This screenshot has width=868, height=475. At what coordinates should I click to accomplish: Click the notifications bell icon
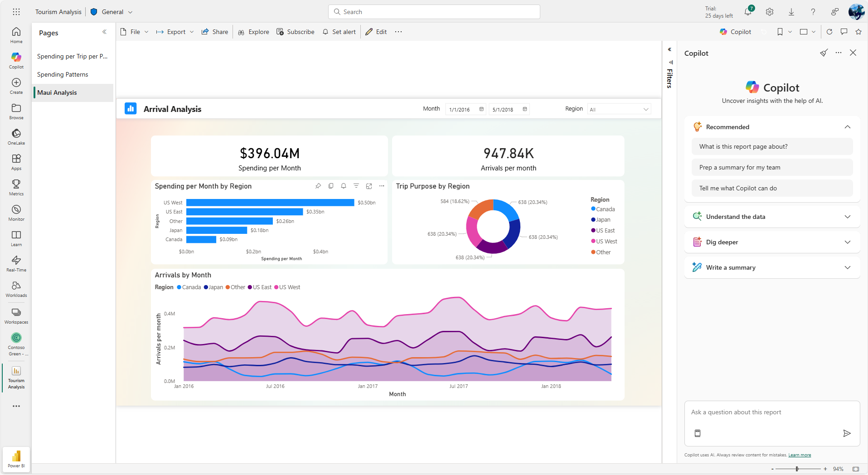point(748,12)
